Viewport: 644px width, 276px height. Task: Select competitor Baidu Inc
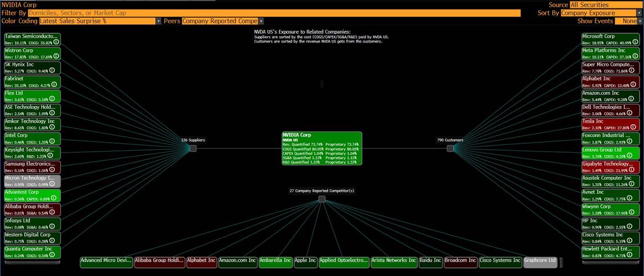[x=431, y=262]
